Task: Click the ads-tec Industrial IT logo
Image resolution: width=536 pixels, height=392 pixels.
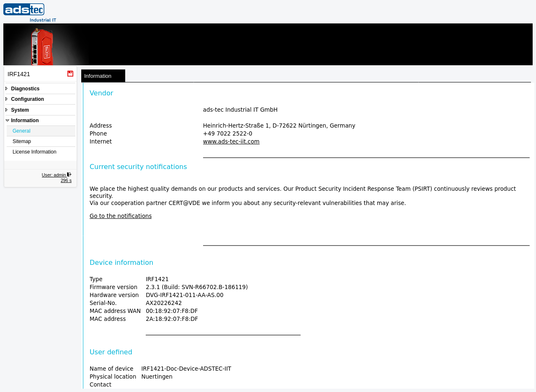Action: tap(30, 13)
